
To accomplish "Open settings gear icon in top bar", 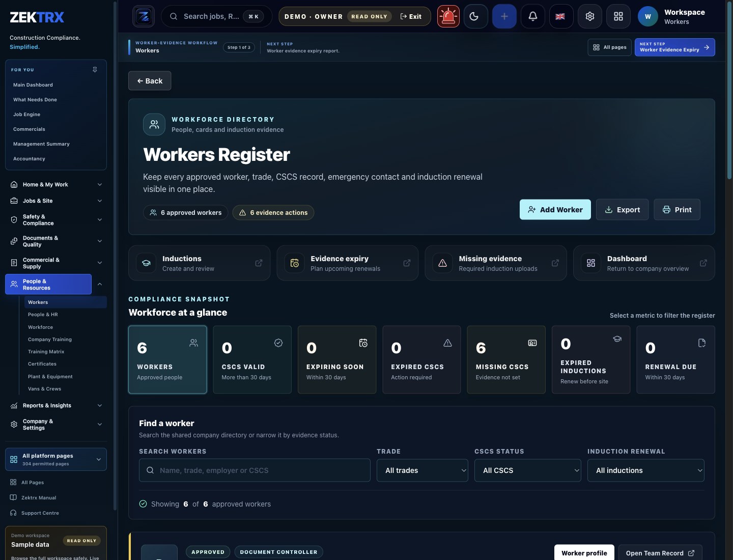I will [590, 16].
